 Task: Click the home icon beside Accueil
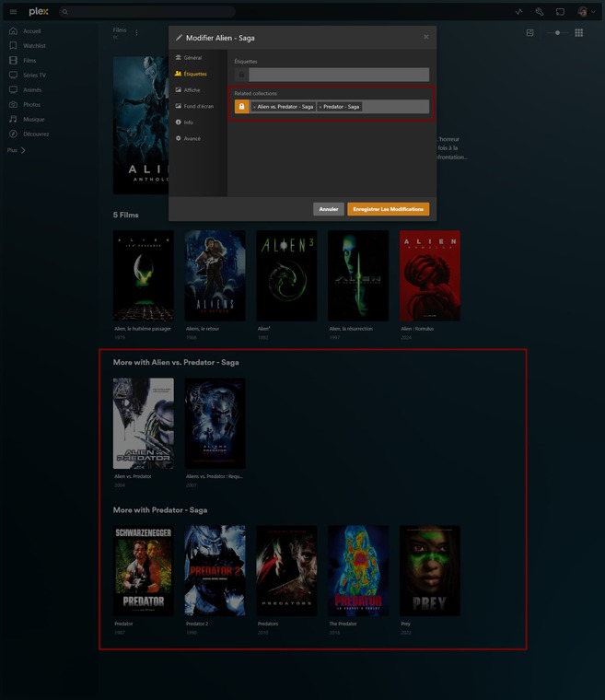14,30
